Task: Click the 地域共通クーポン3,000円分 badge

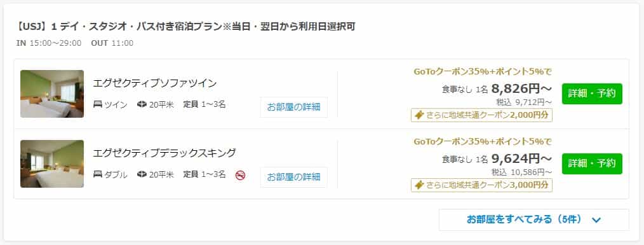Action: 481,185
